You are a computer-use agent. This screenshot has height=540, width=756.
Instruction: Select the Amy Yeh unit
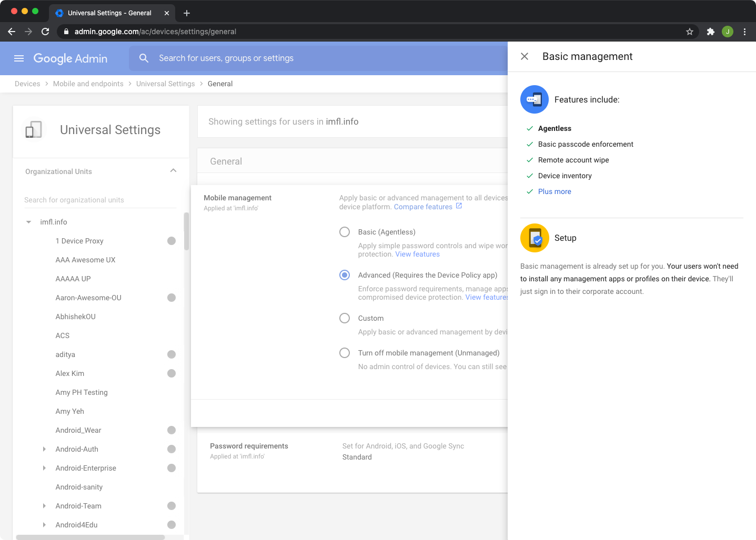(70, 411)
